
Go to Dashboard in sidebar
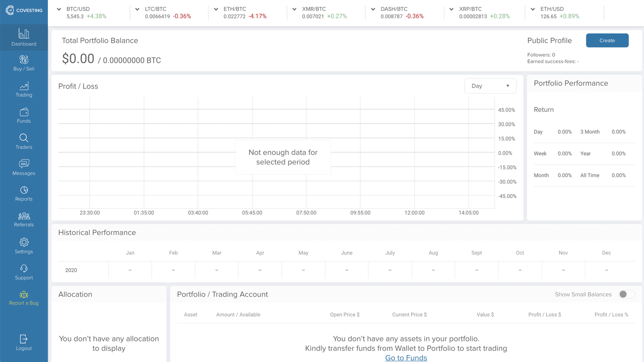[x=24, y=37]
